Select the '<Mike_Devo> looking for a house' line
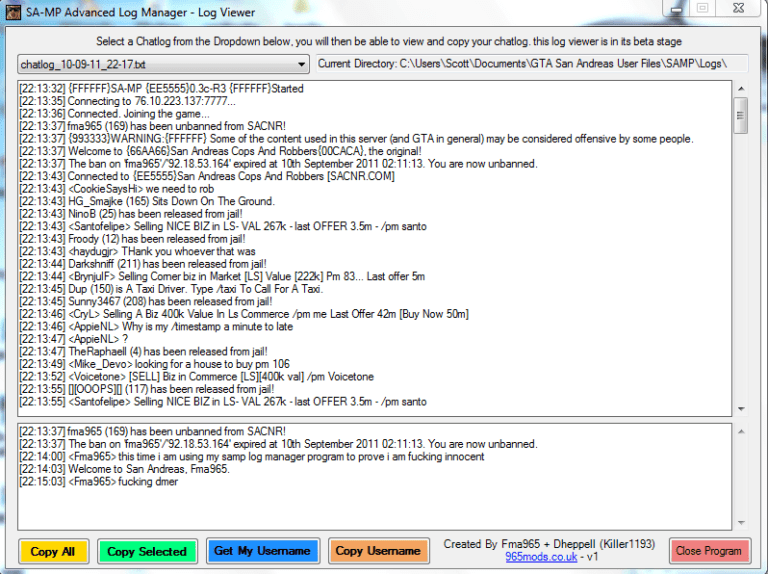The image size is (768, 574). [154, 364]
